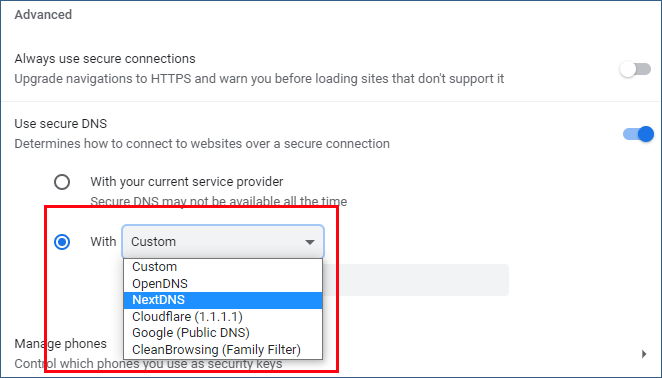Screen dimensions: 662x378
Task: Select Cloudflare (1.1.1.1) option
Action: coord(223,316)
